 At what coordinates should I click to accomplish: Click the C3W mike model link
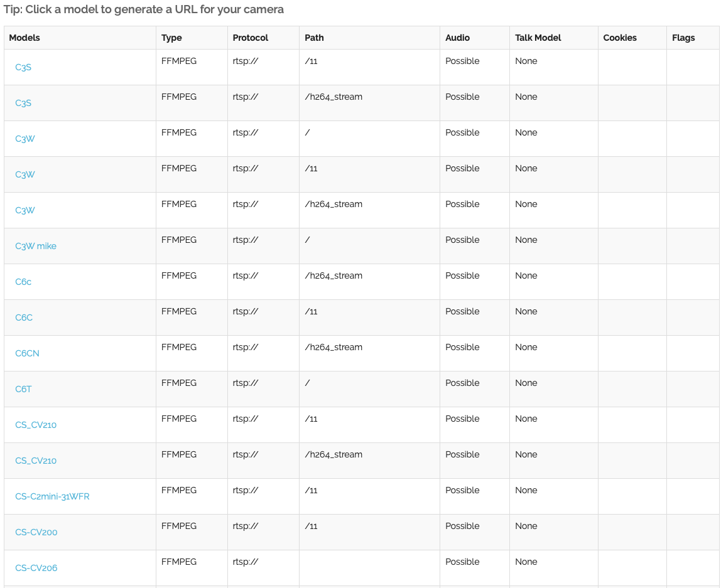coord(36,246)
